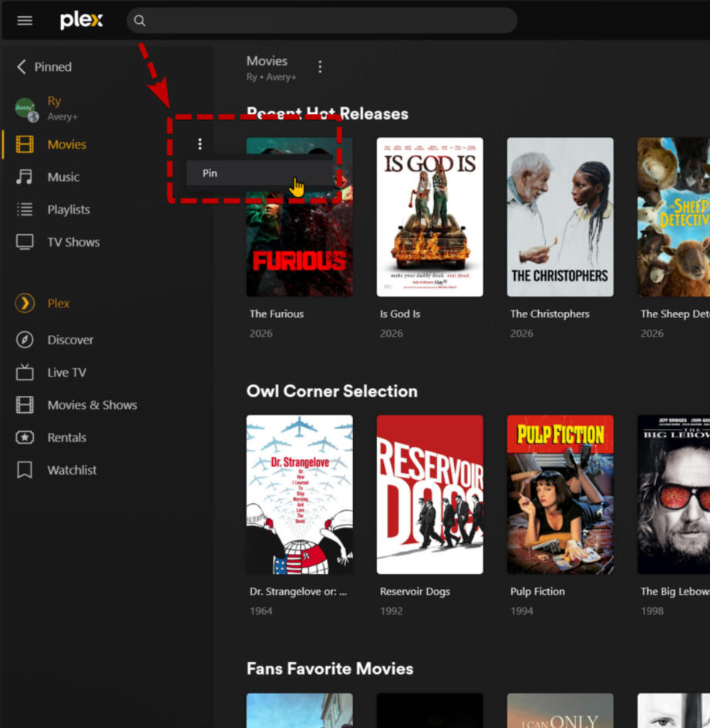Click the Live TV antenna icon
The image size is (710, 728).
point(25,372)
